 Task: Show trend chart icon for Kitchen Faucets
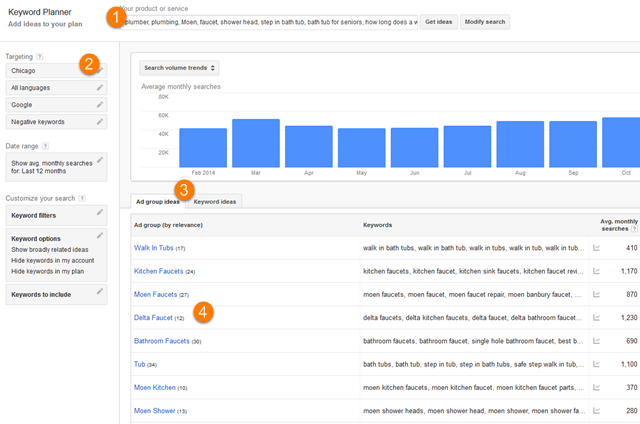(x=596, y=271)
